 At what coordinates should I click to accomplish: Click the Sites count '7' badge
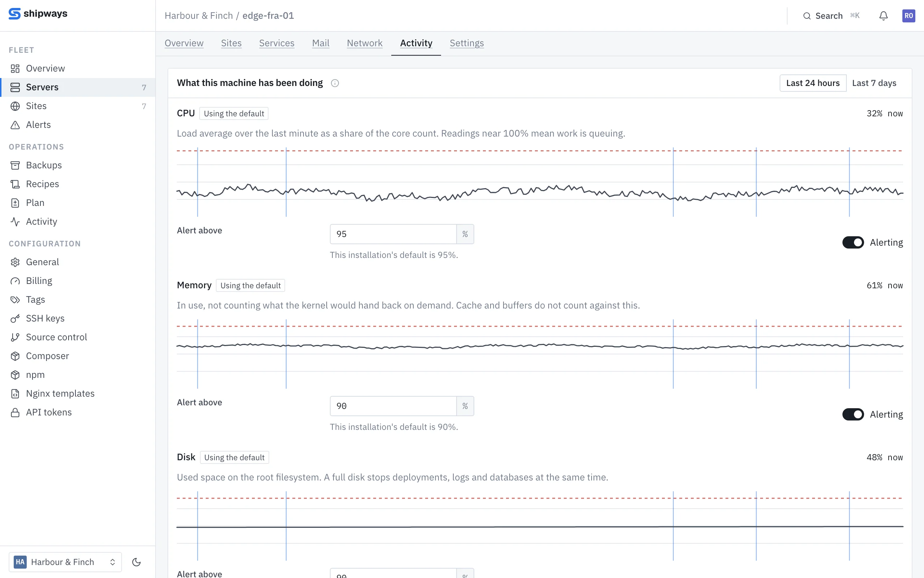coord(144,106)
